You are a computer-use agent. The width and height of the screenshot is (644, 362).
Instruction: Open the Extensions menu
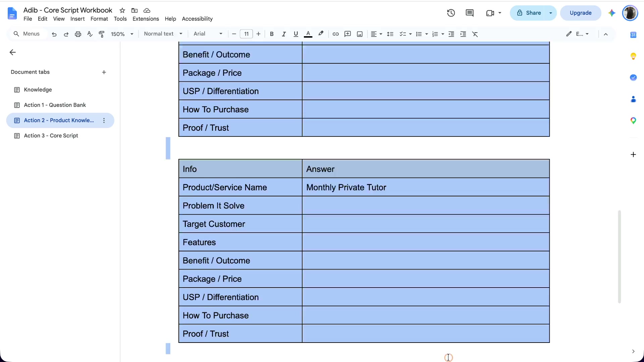click(x=146, y=19)
